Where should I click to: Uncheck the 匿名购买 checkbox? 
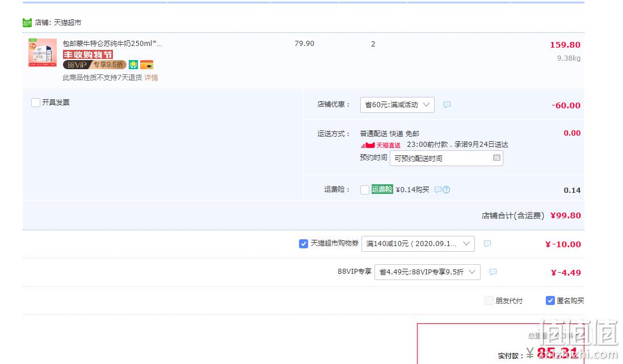(550, 300)
